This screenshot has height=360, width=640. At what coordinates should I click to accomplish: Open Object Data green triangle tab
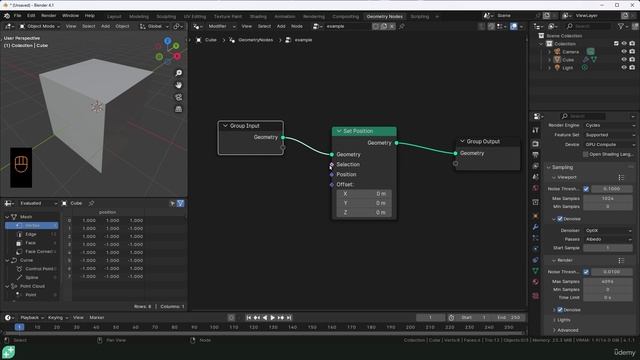536,271
